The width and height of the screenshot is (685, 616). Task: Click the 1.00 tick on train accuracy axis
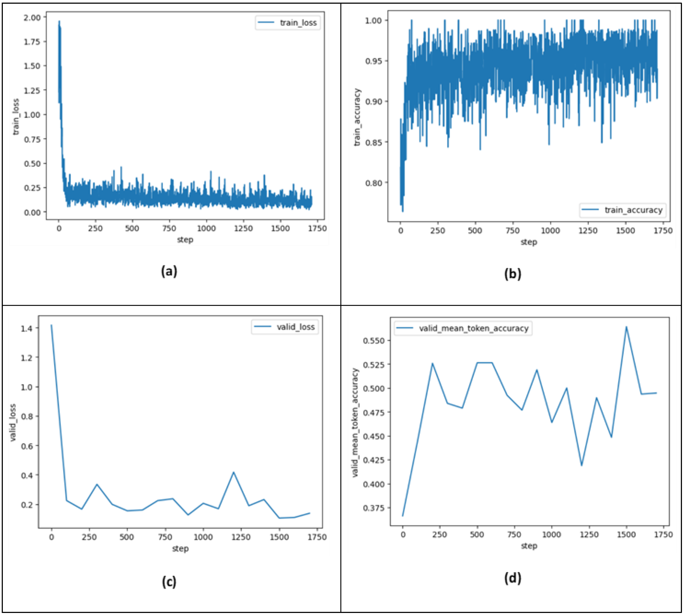pyautogui.click(x=373, y=21)
